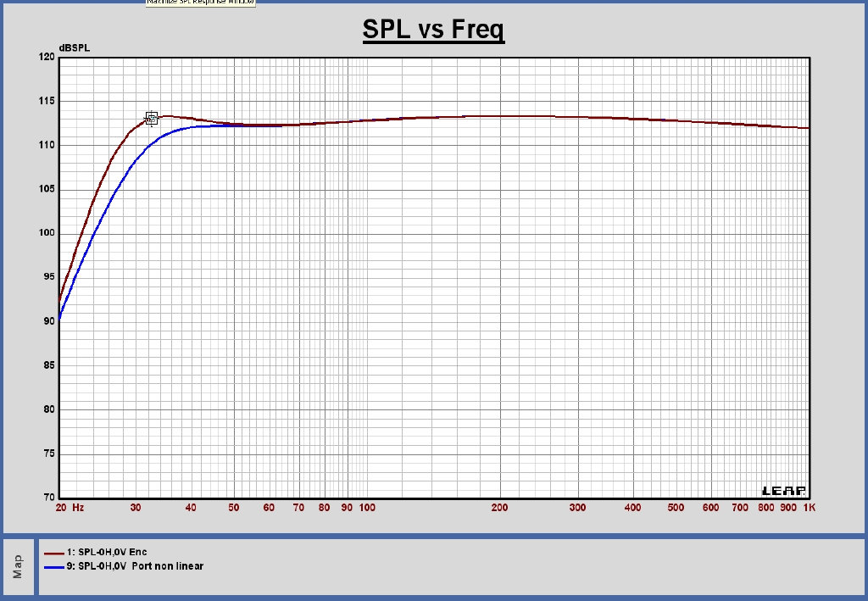Viewport: 868px width, 601px height.
Task: Click the '20 Hz' frequency axis label
Action: tap(70, 508)
